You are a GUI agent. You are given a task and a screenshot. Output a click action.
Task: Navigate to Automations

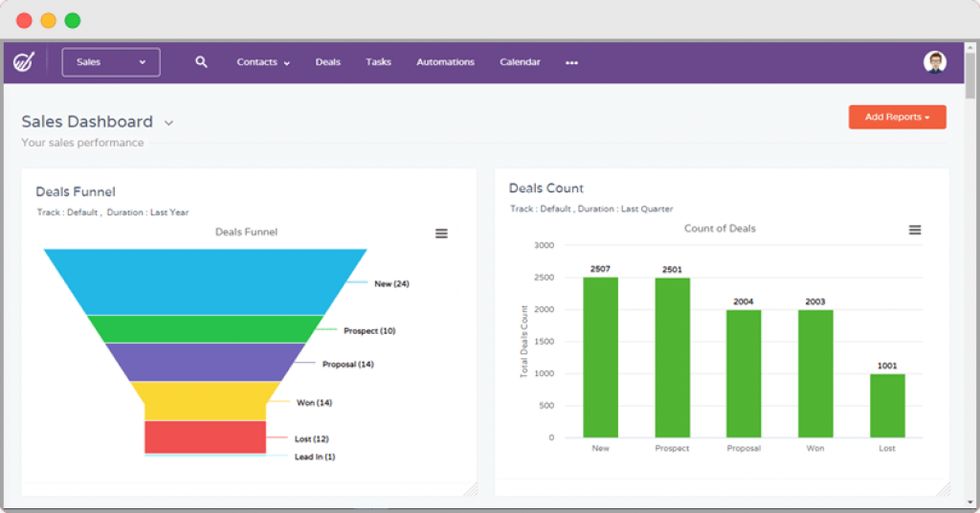(445, 62)
